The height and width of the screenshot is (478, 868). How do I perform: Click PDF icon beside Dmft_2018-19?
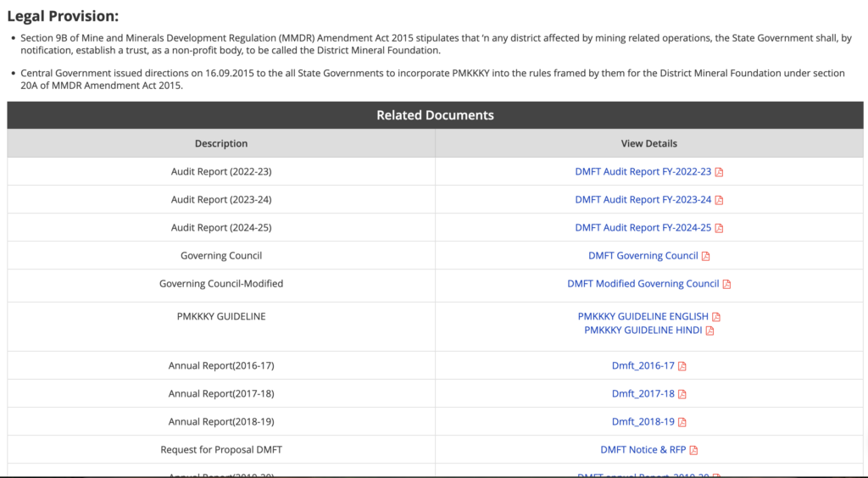[682, 422]
